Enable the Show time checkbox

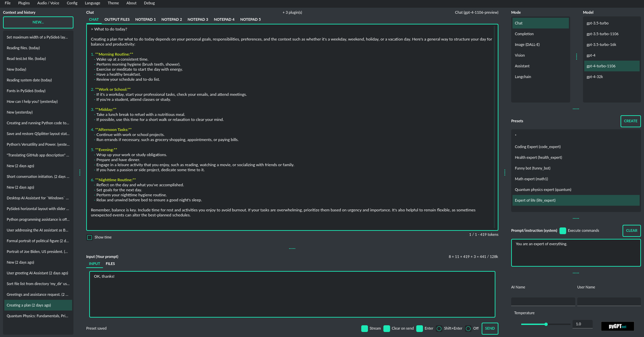point(90,238)
